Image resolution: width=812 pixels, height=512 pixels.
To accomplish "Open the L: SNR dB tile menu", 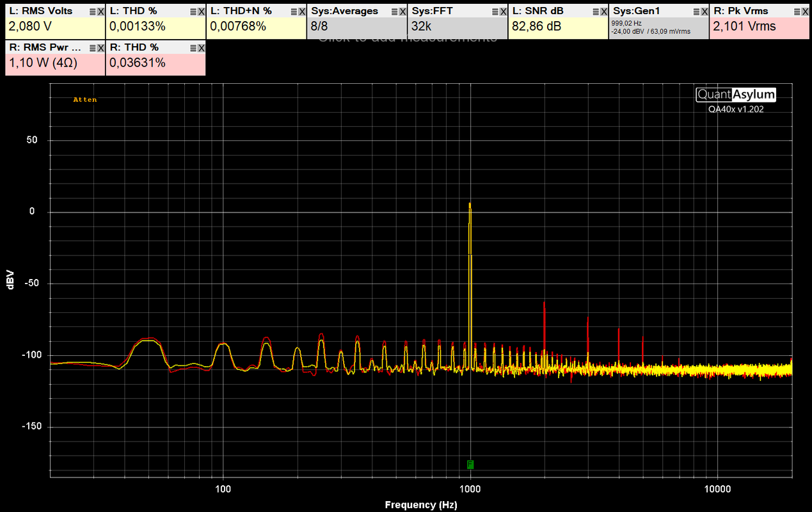I will (595, 12).
